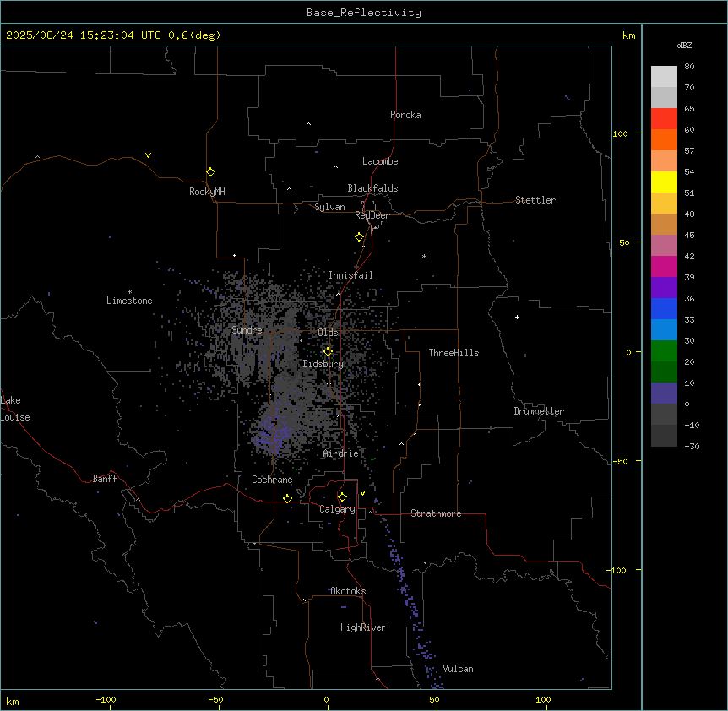The width and height of the screenshot is (728, 711).
Task: Select the Lake Louise label
Action: point(15,409)
